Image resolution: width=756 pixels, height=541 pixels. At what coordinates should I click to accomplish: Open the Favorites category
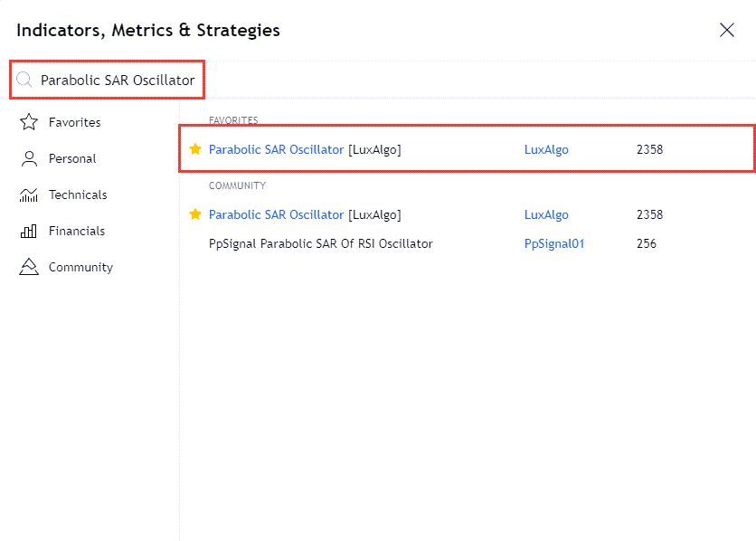pos(74,122)
